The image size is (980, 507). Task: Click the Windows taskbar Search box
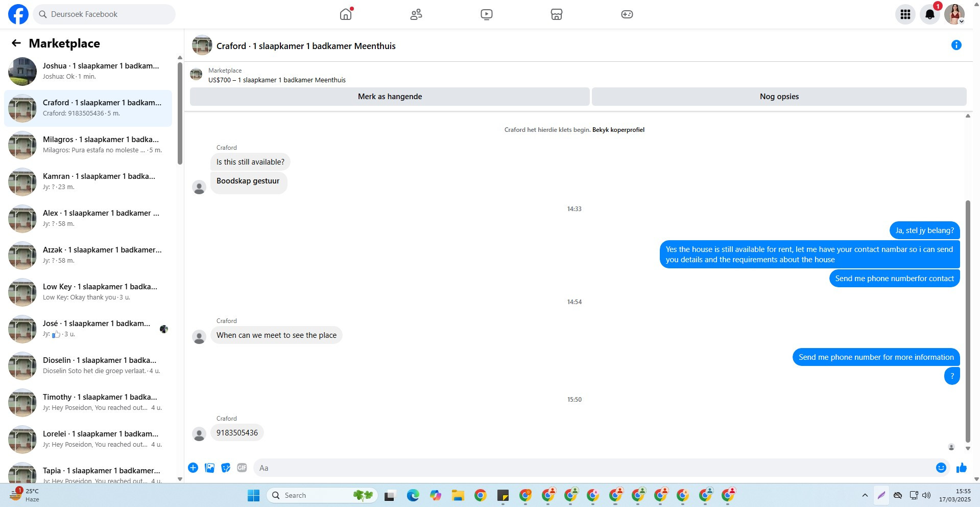322,495
